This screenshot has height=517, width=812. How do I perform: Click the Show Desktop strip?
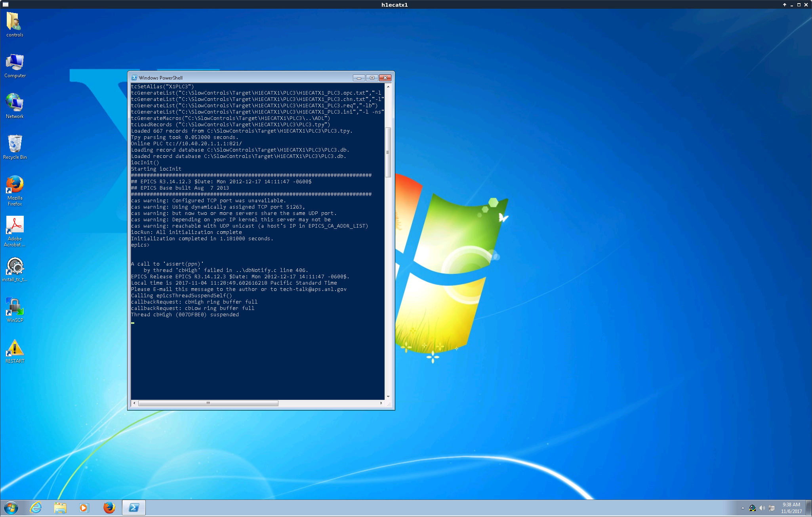[x=809, y=508]
